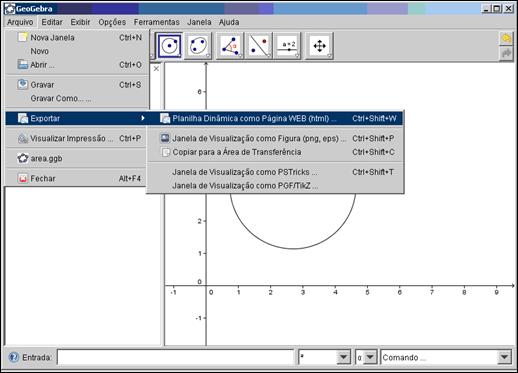Open the Ferramentas menu
Image resolution: width=518 pixels, height=373 pixels.
pos(156,22)
